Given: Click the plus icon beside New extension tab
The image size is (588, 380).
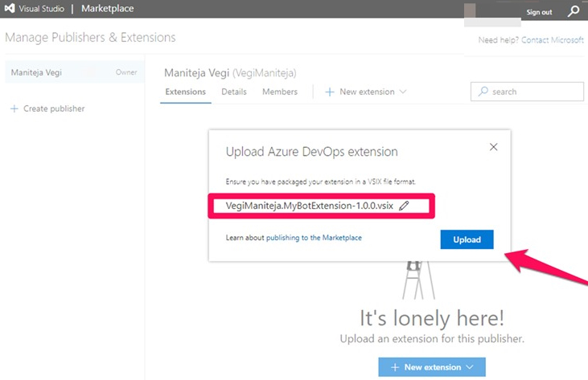Looking at the screenshot, I should [x=329, y=92].
